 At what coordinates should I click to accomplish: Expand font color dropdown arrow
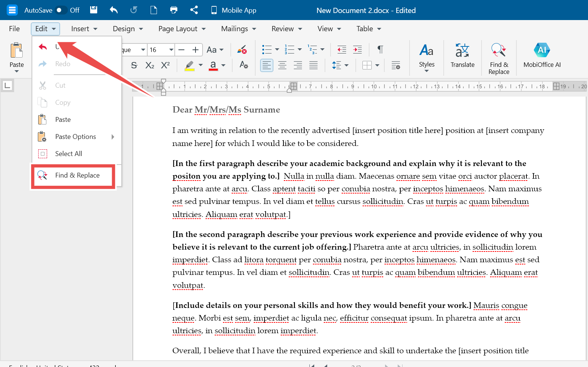coord(223,65)
